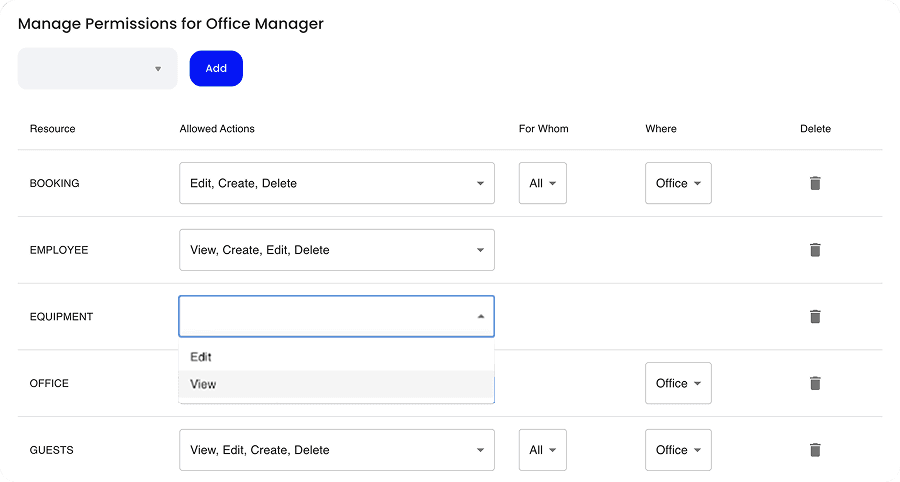Click the Resource column header
Screen dimensions: 900x482
52,129
